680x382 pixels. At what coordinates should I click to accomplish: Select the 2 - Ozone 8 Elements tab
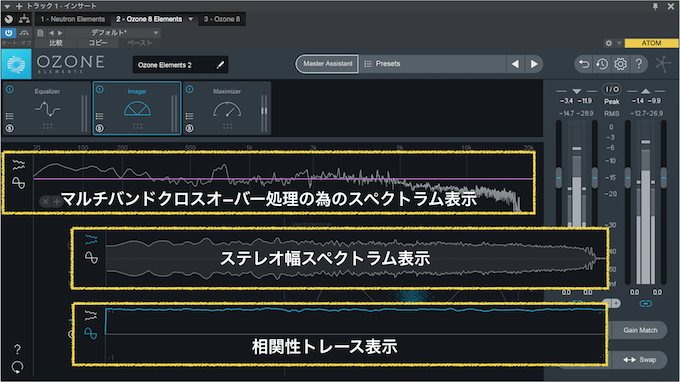[149, 19]
